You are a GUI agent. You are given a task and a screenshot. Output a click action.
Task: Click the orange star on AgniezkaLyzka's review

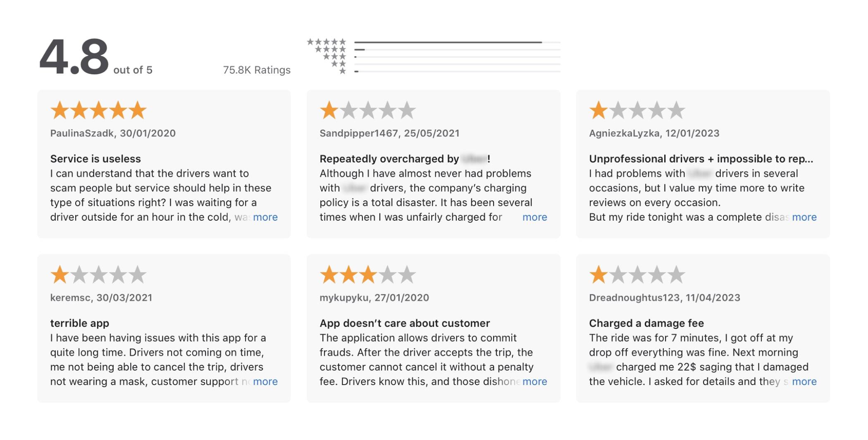[x=599, y=110]
